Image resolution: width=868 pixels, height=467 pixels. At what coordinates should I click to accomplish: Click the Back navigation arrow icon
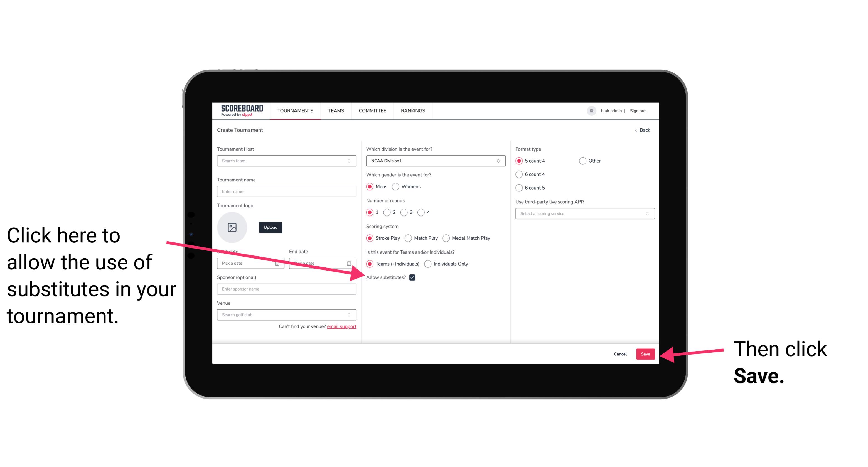pyautogui.click(x=636, y=129)
